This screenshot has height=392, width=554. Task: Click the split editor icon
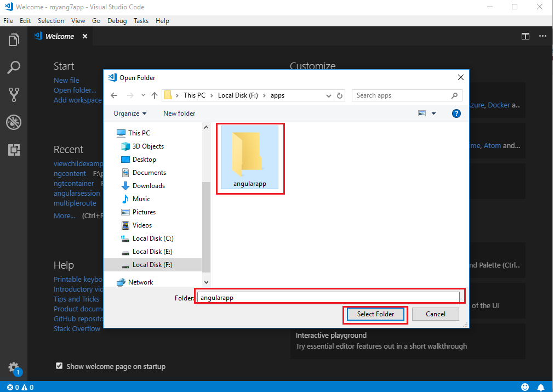(525, 36)
